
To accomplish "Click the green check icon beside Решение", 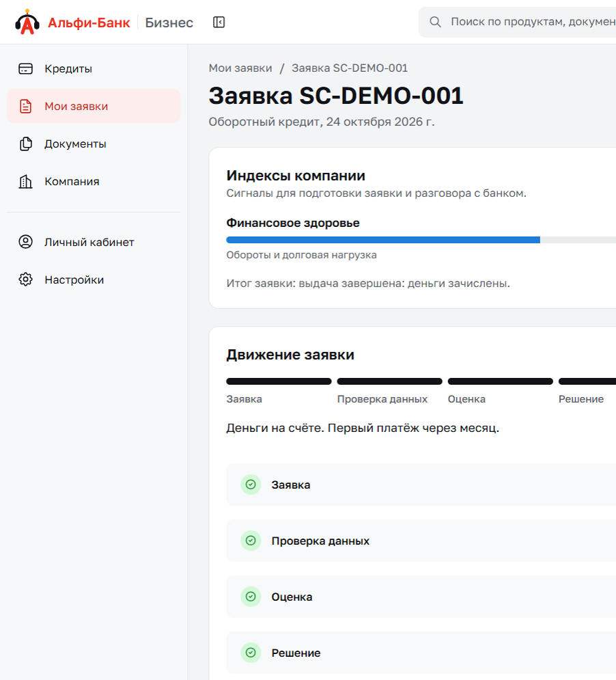I will point(251,652).
